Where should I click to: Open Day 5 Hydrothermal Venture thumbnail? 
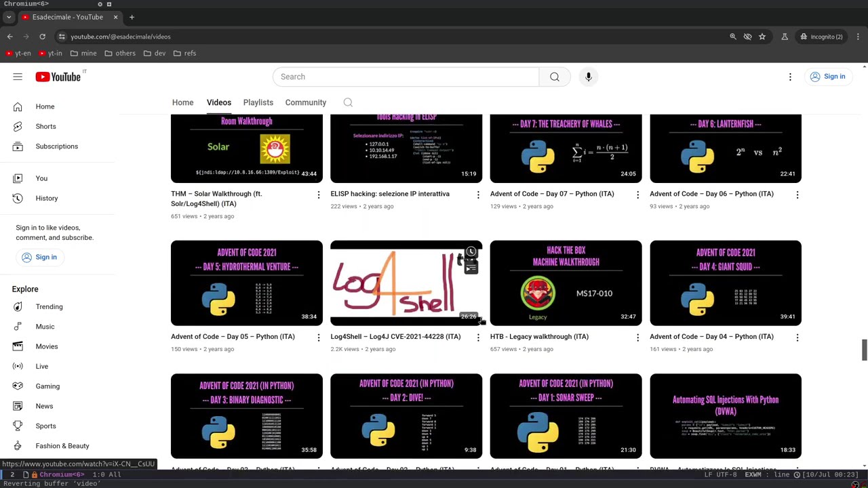pos(247,283)
